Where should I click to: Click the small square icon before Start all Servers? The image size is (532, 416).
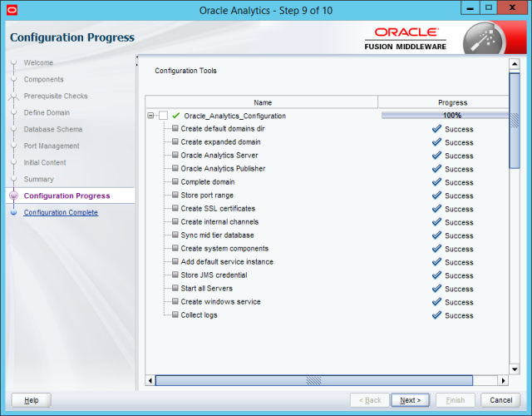pyautogui.click(x=175, y=288)
